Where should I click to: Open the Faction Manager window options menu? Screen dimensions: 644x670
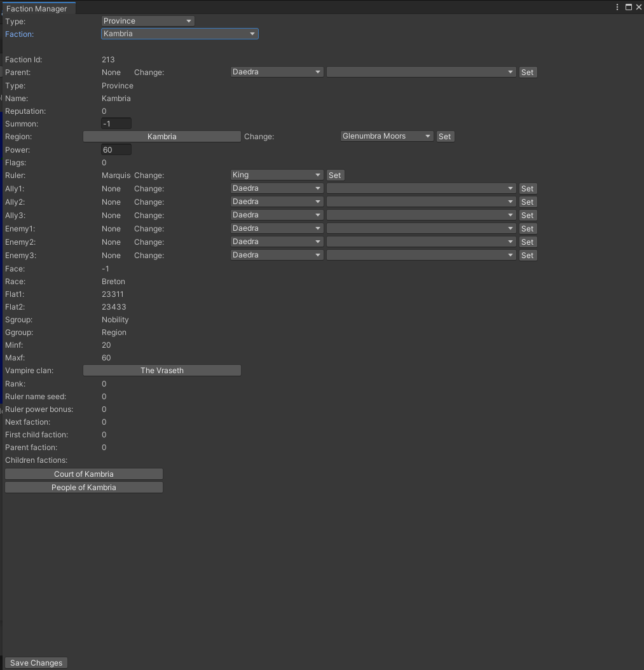point(617,7)
